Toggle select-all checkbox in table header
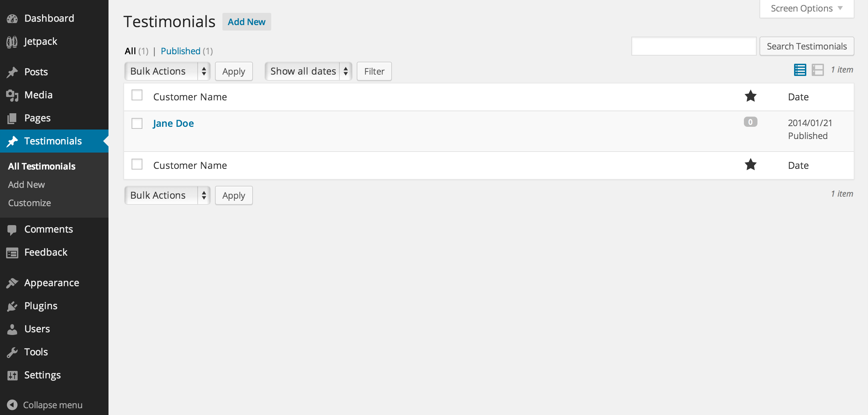 tap(137, 95)
